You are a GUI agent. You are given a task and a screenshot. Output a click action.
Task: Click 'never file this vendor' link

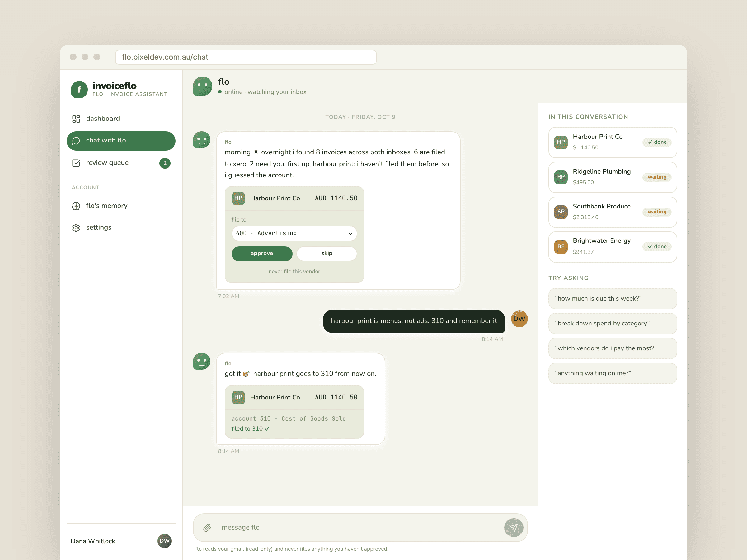click(x=294, y=271)
